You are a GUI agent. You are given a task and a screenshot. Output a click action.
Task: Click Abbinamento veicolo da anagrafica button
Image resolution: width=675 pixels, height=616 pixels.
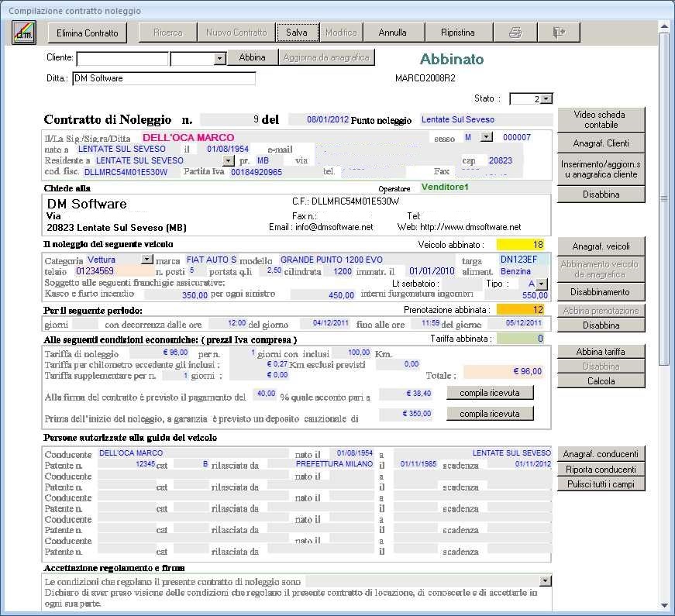click(601, 269)
